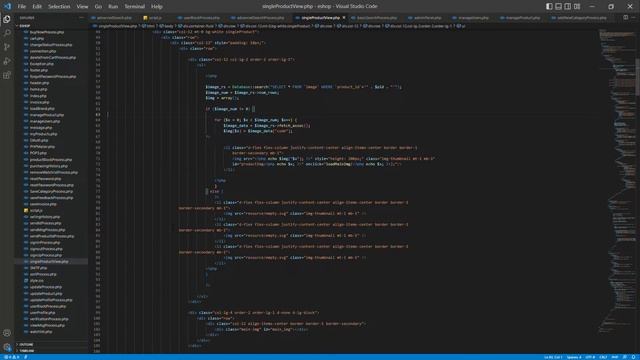The image size is (640, 360).
Task: Open the Run menu
Action: [113, 7]
